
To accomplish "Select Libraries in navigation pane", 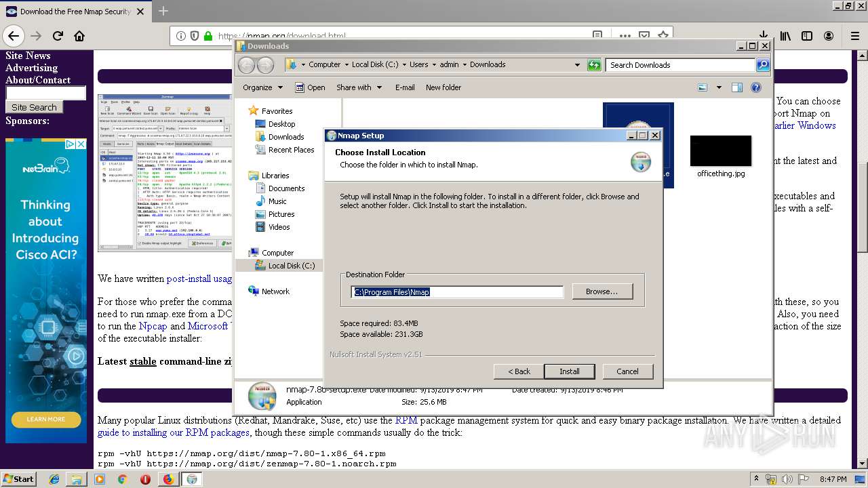I will [275, 176].
